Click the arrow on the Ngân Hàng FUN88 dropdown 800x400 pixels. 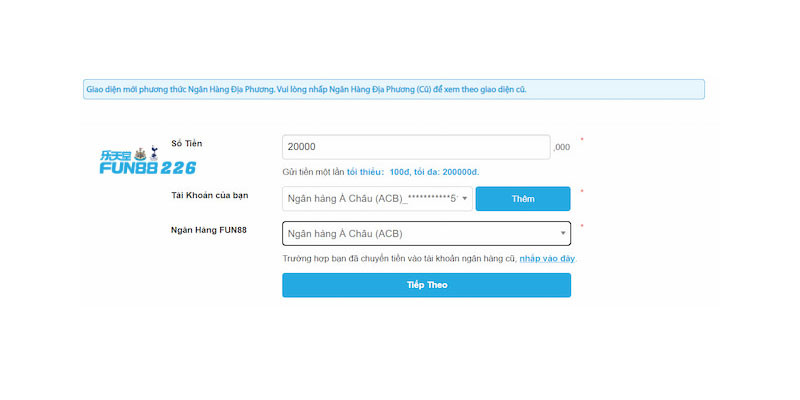click(563, 234)
